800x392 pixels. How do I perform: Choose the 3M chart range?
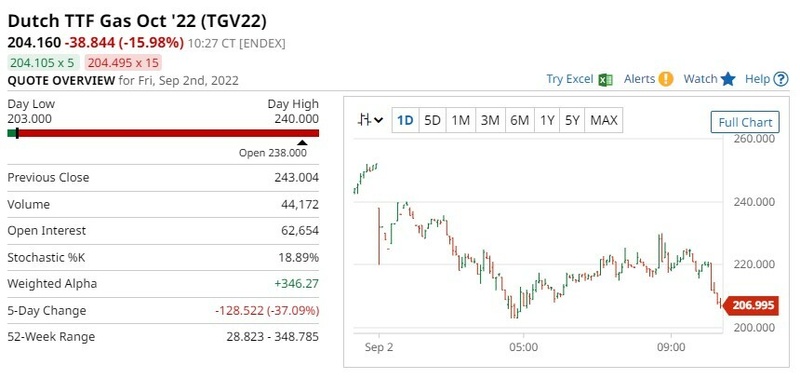tap(490, 120)
